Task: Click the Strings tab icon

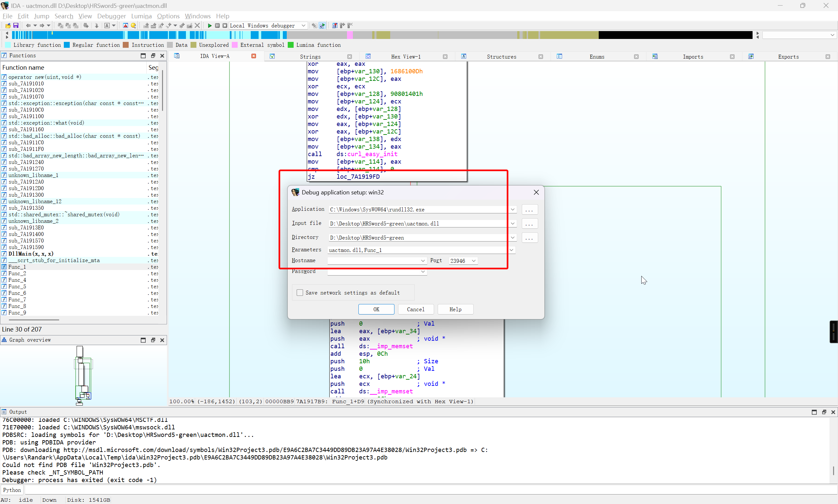Action: pyautogui.click(x=272, y=56)
